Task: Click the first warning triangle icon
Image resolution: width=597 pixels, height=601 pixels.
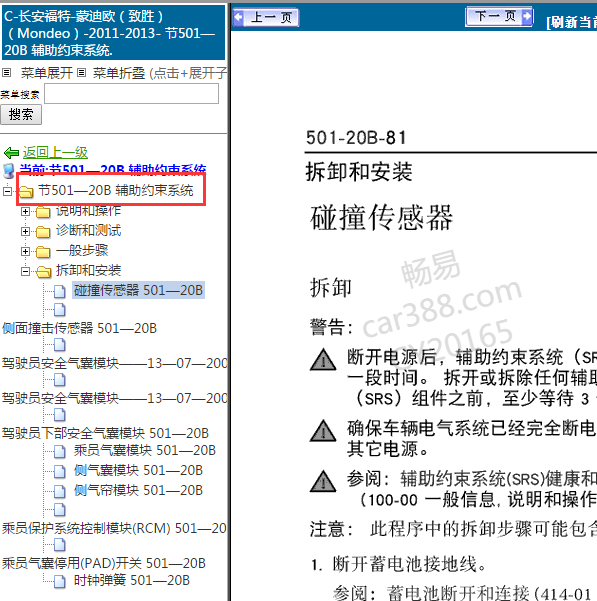Action: pos(323,360)
